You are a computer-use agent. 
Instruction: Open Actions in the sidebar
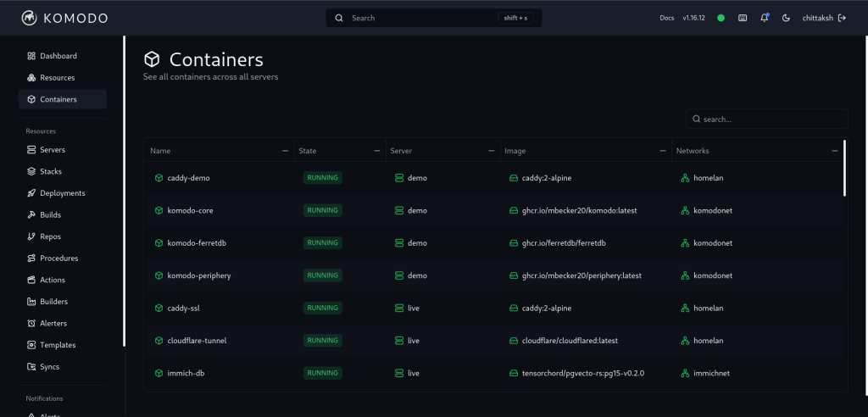pyautogui.click(x=63, y=280)
